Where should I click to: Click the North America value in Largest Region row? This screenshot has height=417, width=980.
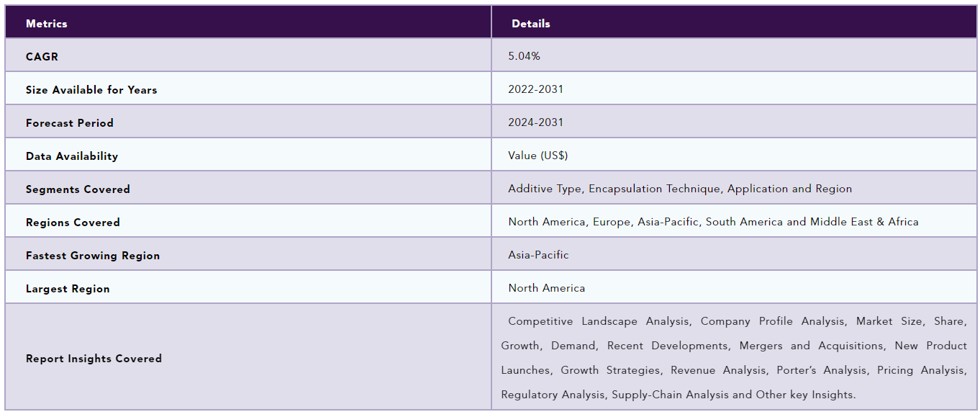pyautogui.click(x=547, y=288)
